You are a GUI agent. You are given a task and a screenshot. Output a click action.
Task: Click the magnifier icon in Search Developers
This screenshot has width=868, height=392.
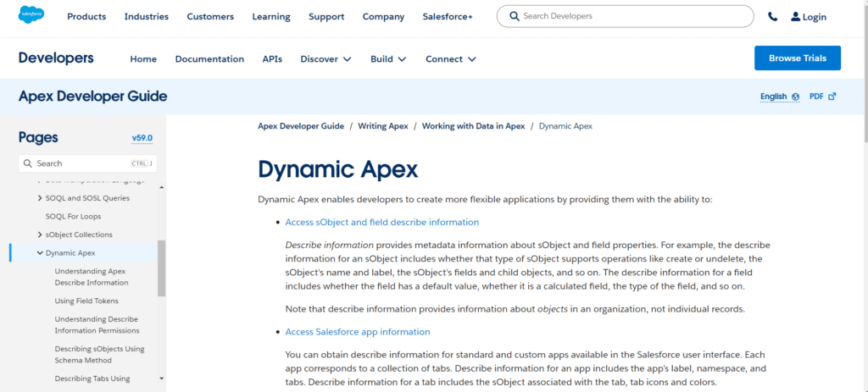pos(515,16)
